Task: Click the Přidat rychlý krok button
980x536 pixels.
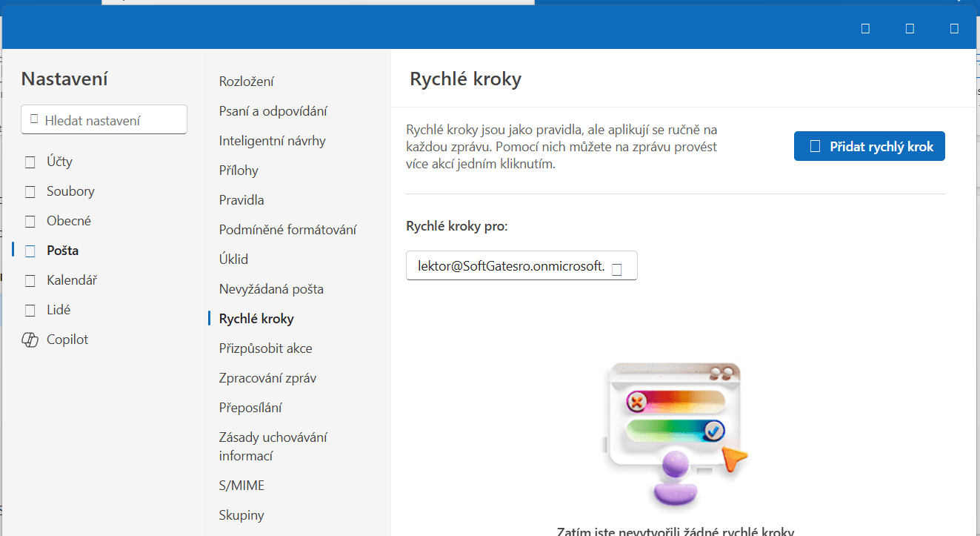Action: pos(869,146)
